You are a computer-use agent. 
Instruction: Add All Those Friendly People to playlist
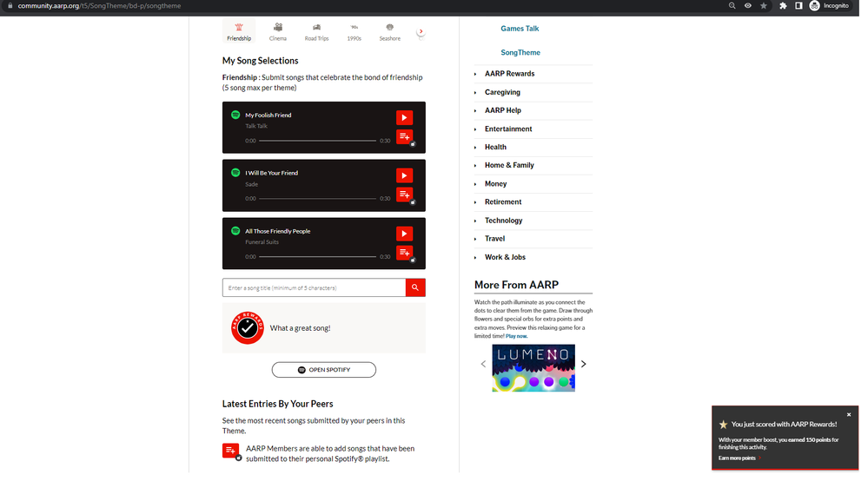click(x=404, y=253)
